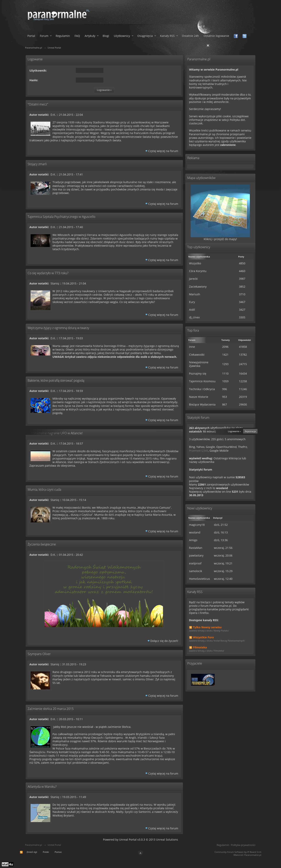
Task: Open the 'Tylko Newsy serwisu' RSS feed link
Action: click(x=207, y=627)
